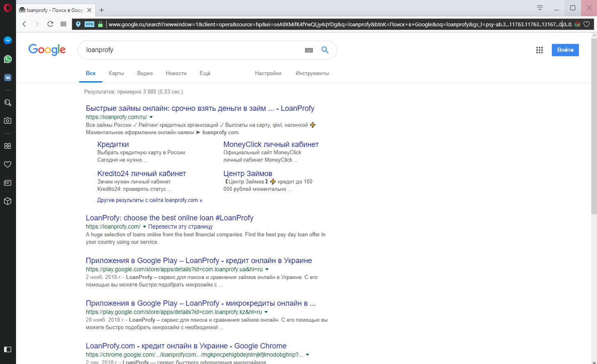Screen dimensions: 597x364
Task: Go forward to next page
Action: click(x=37, y=24)
